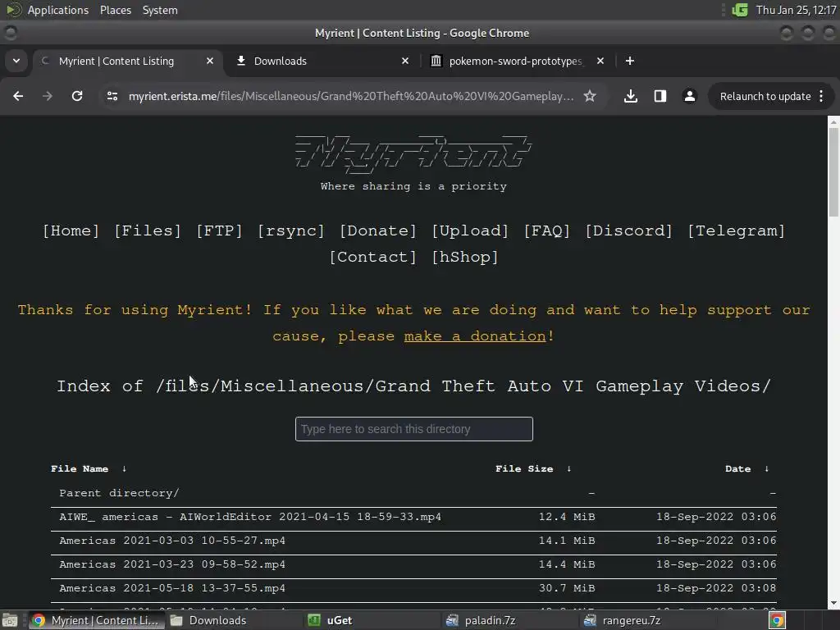The image size is (840, 630).
Task: Open the Chrome three-dot menu
Action: point(821,96)
